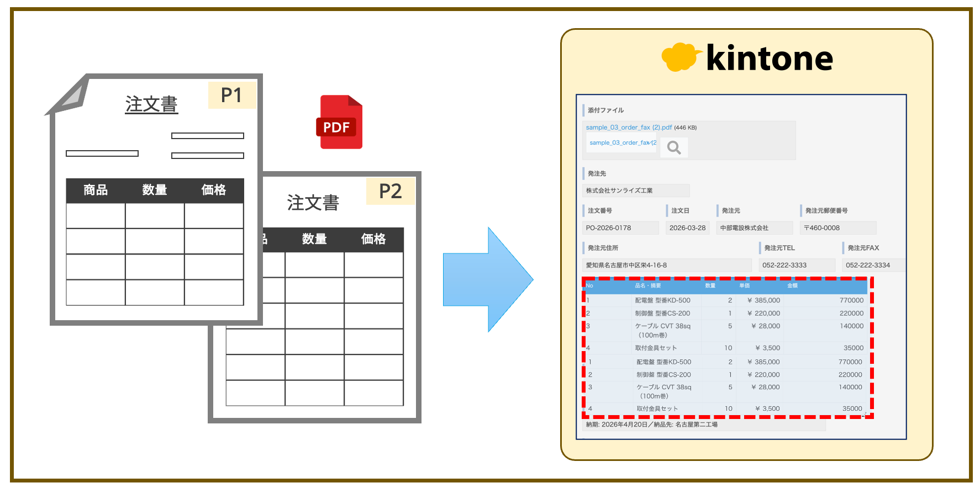Click the magnifier preview icon beside attachment
980x488 pixels.
tap(674, 147)
